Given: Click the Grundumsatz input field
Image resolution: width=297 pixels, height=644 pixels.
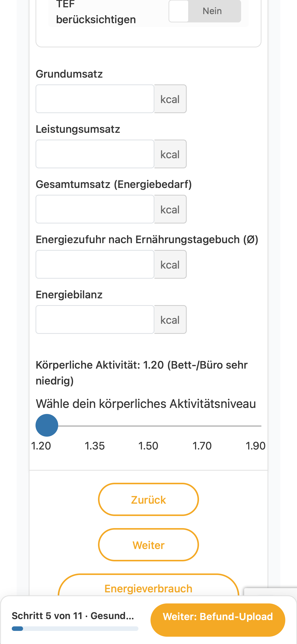Looking at the screenshot, I should (x=95, y=99).
